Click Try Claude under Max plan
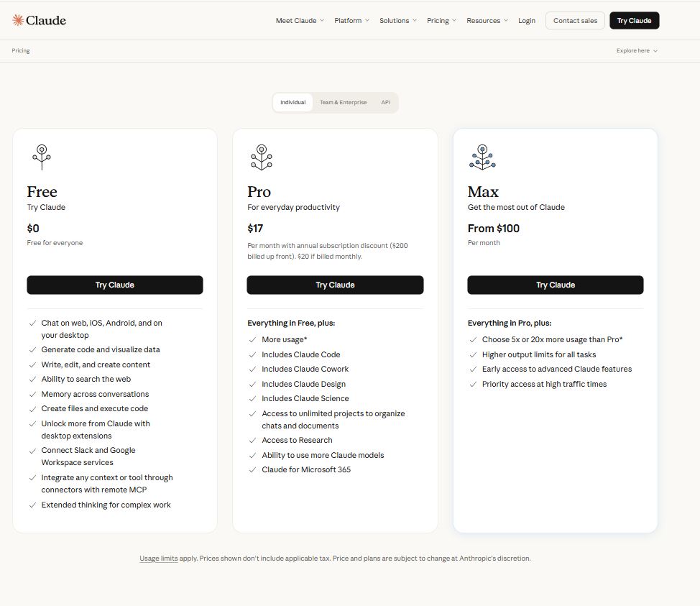Viewport: 700px width, 606px height. tap(556, 285)
